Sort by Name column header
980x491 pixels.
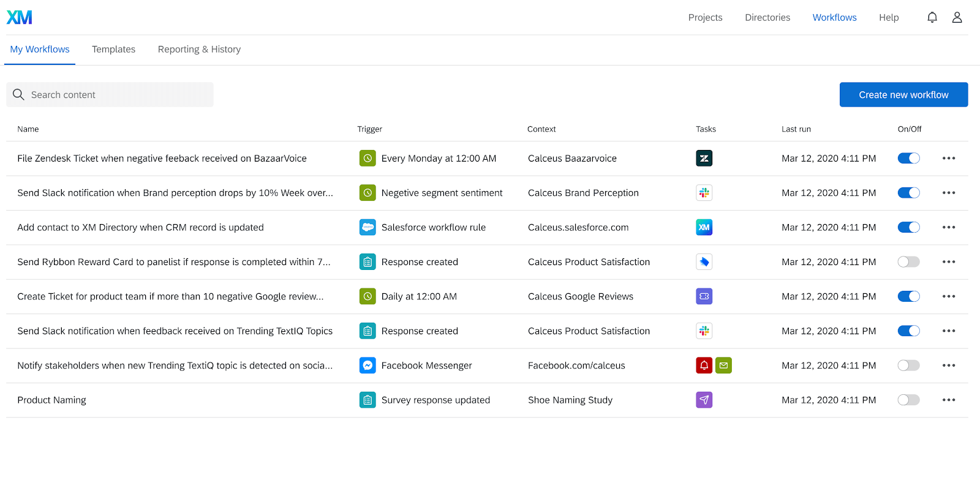coord(28,129)
